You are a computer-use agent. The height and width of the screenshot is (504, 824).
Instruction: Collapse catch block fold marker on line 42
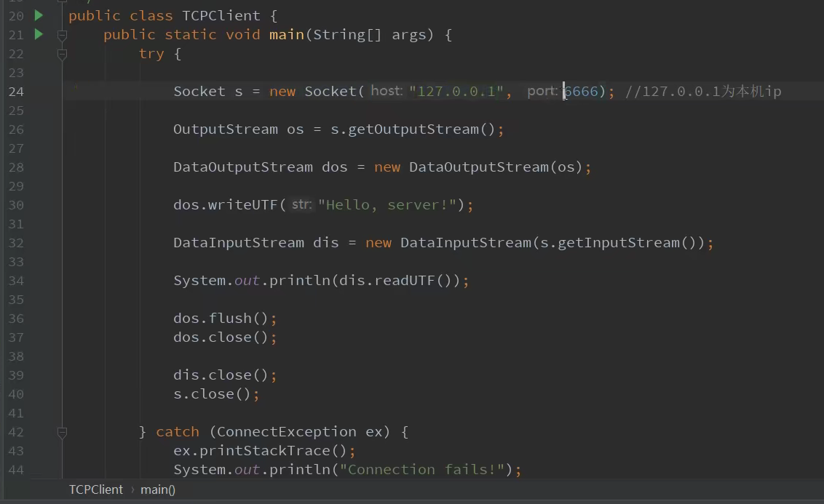point(62,433)
